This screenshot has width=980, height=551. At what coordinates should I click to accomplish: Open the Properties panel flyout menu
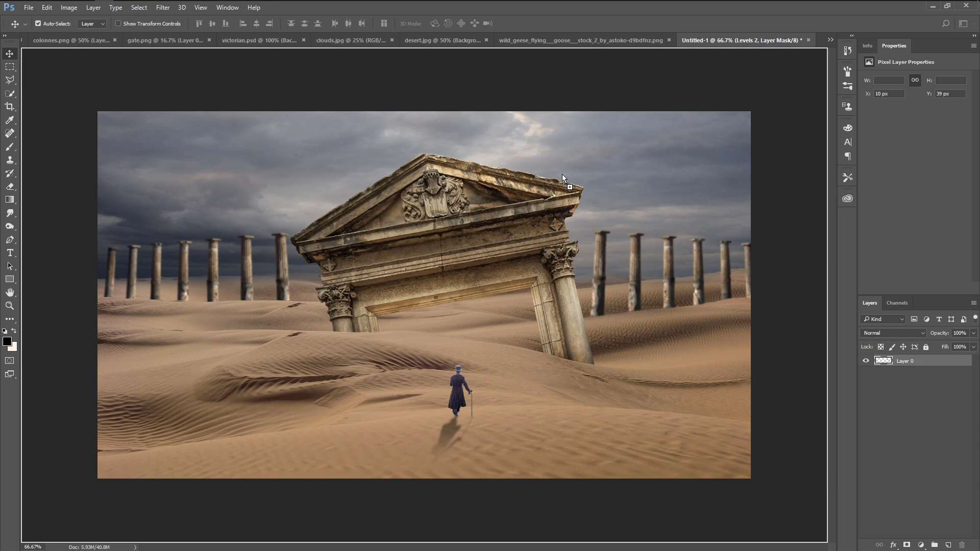coord(973,46)
